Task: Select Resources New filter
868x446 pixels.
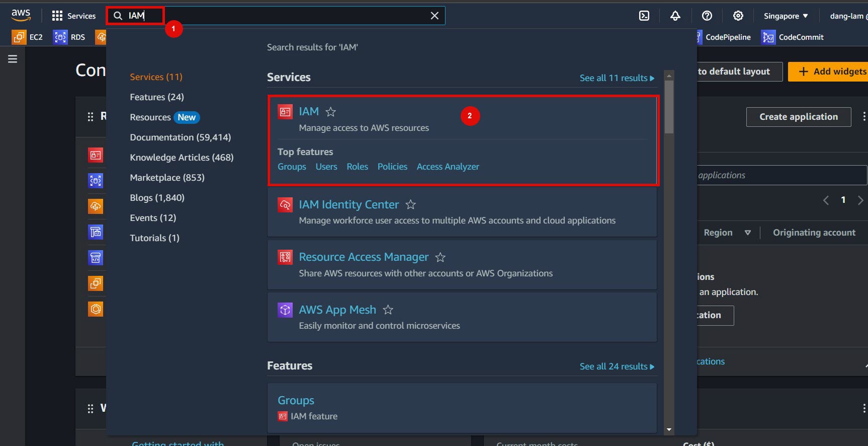Action: tap(165, 117)
